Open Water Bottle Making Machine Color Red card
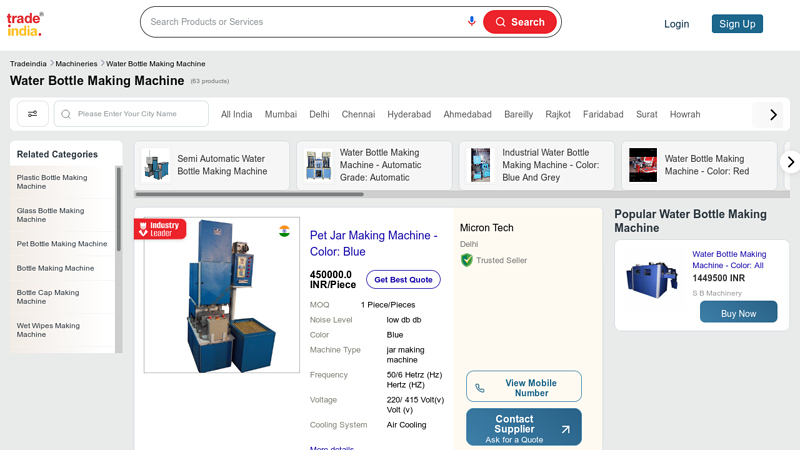Screen dimensions: 800x450 click(x=699, y=165)
